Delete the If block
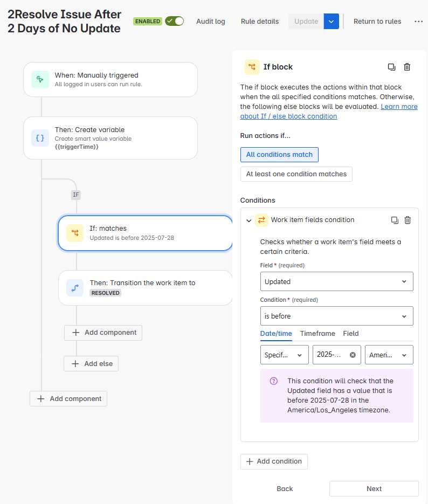Image resolution: width=428 pixels, height=504 pixels. pos(407,67)
